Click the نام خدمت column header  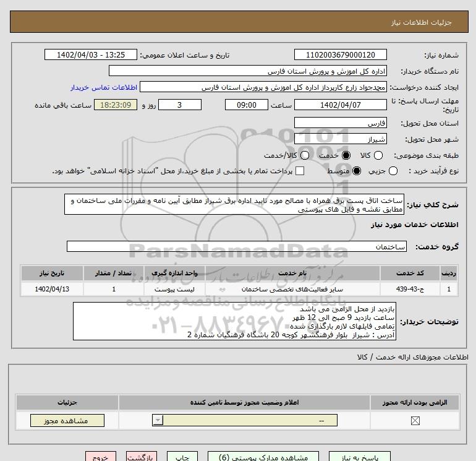pyautogui.click(x=292, y=273)
